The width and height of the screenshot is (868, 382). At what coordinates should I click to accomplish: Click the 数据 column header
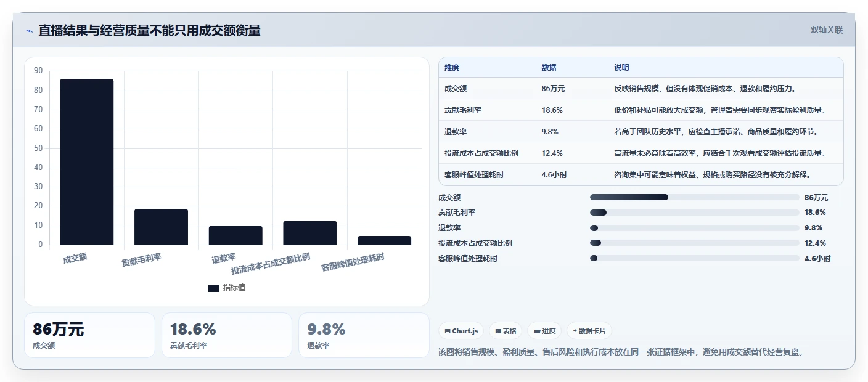pyautogui.click(x=549, y=68)
